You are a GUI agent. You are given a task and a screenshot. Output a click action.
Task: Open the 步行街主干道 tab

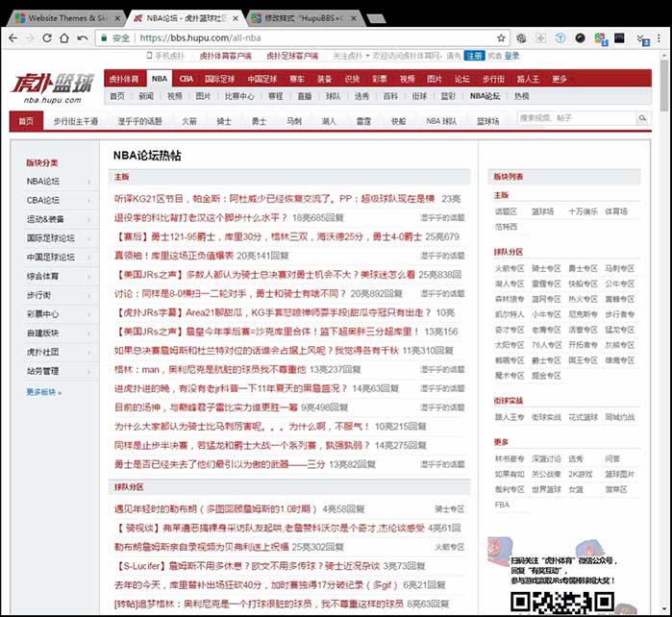(x=75, y=121)
